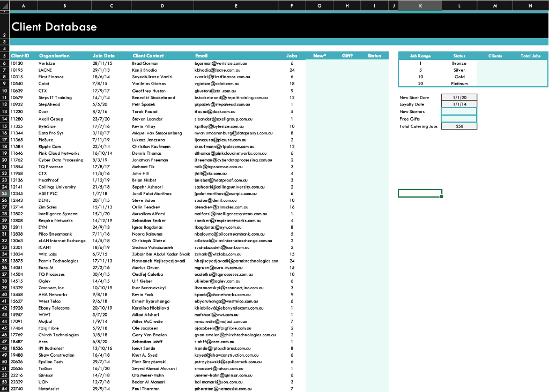Select the Bronze status cell
This screenshot has width=549, height=392.
click(459, 63)
